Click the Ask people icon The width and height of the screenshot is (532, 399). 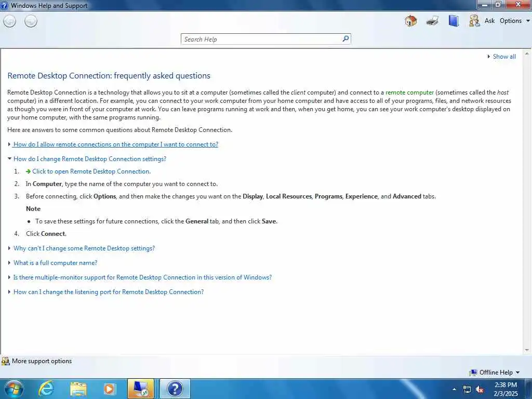coord(474,21)
